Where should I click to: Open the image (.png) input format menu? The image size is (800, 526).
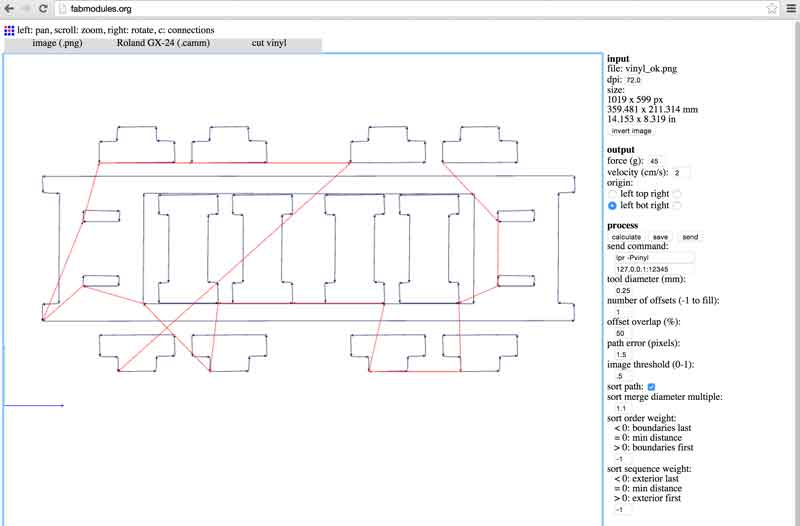coord(57,43)
